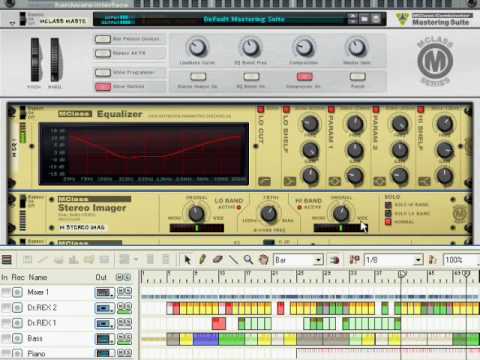Open the 100% quantize strength dropdown

(461, 260)
